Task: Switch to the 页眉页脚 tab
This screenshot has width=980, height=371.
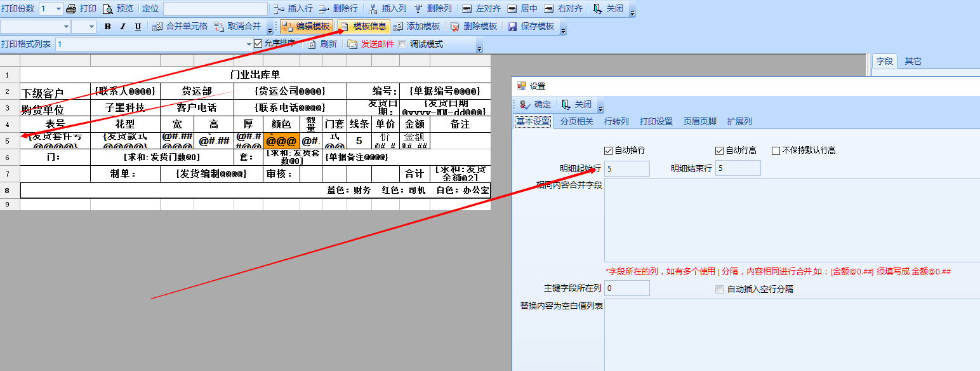Action: coord(699,121)
